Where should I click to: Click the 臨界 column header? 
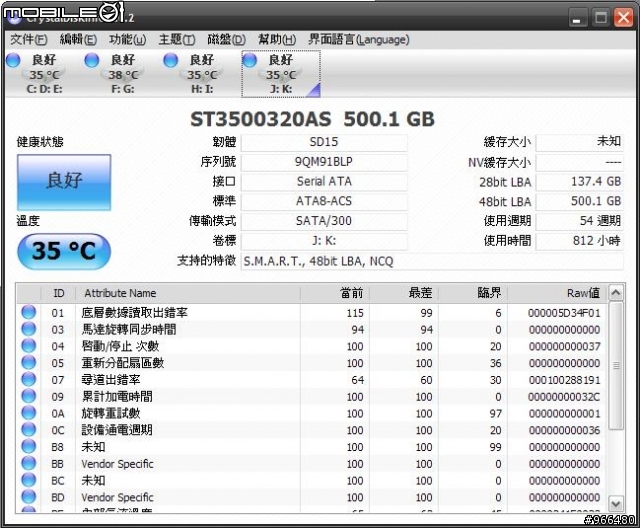point(473,293)
